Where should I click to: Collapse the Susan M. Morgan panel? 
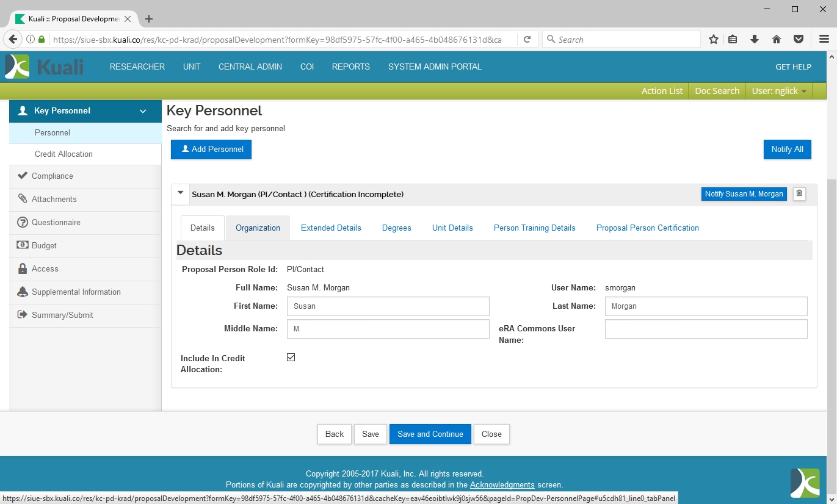(180, 193)
